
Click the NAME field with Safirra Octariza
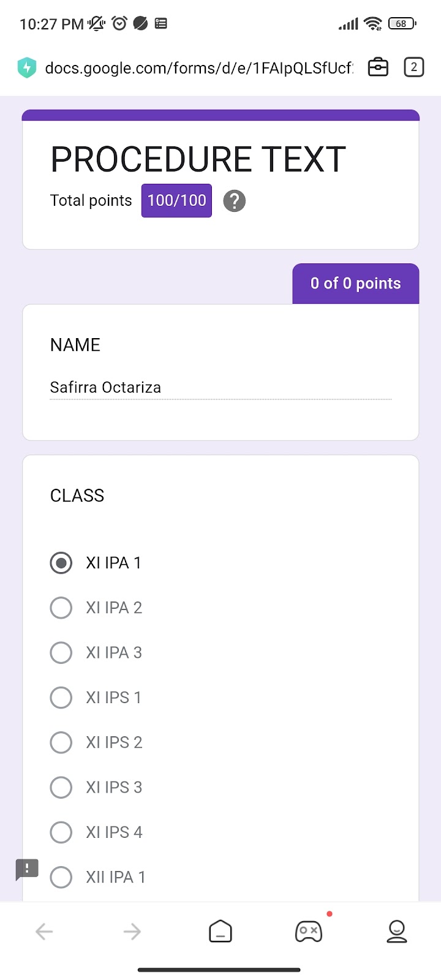[x=221, y=387]
